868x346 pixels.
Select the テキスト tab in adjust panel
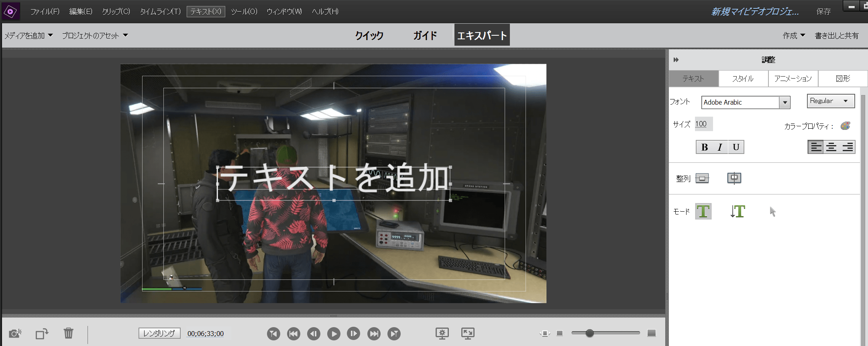pyautogui.click(x=693, y=79)
